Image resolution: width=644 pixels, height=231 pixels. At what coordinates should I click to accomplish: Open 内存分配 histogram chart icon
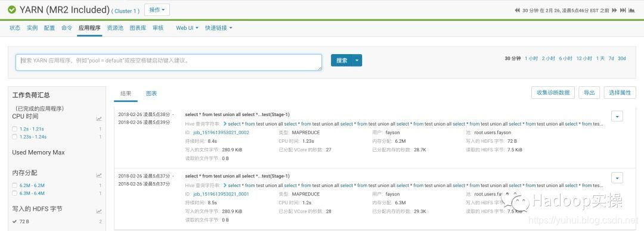[99, 175]
